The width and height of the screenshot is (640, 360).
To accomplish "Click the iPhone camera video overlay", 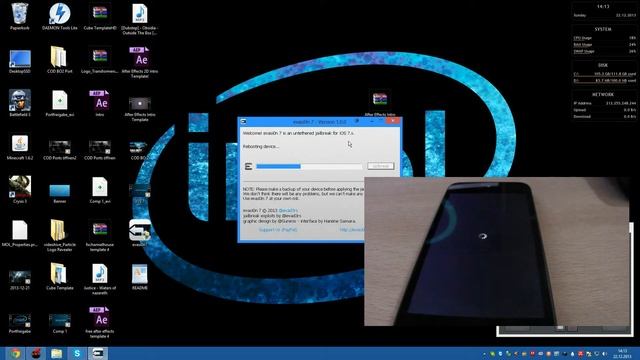I will (x=497, y=251).
